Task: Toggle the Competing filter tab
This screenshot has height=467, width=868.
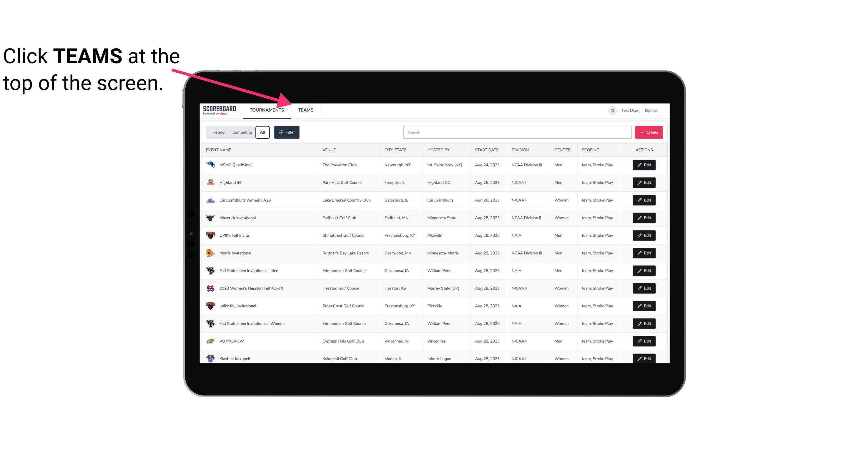Action: (x=241, y=132)
